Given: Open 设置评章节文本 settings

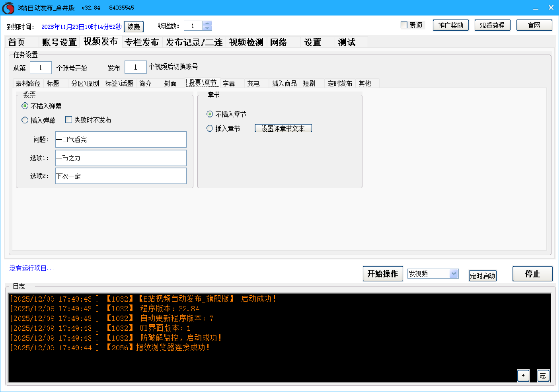Looking at the screenshot, I should click(283, 128).
